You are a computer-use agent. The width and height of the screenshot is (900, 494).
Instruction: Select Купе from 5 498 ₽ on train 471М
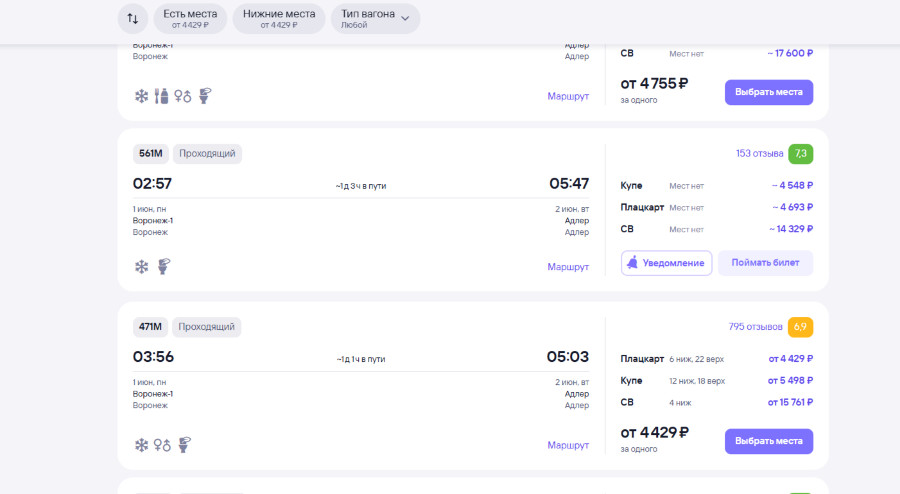tap(716, 381)
